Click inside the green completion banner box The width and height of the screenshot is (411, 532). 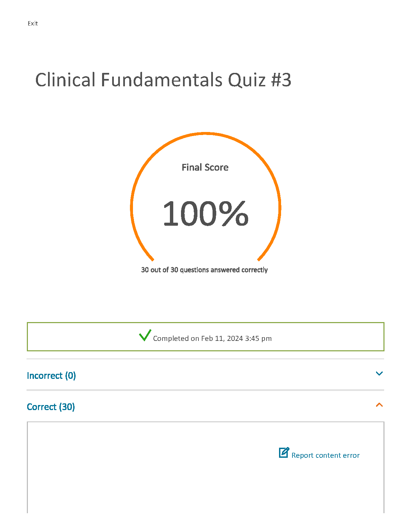205,337
